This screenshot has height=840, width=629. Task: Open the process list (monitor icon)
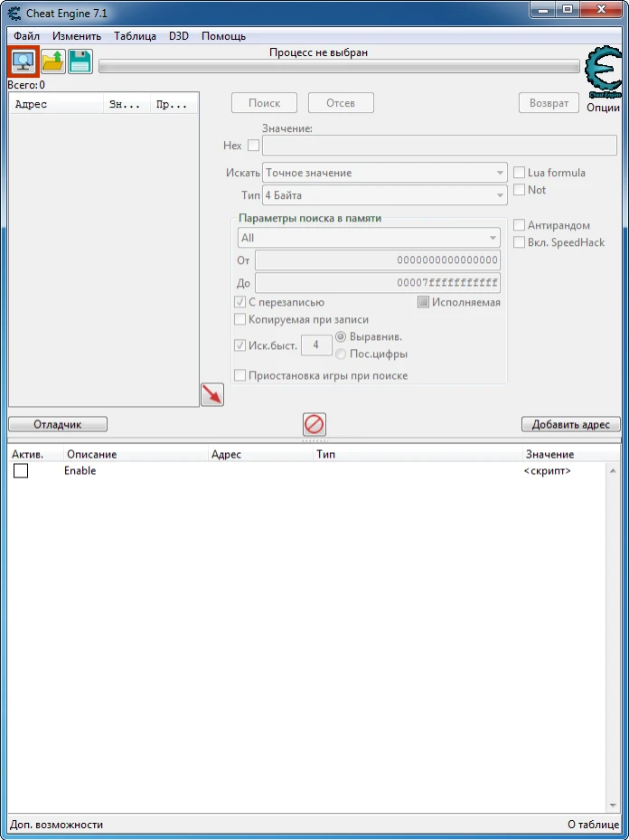coord(23,62)
